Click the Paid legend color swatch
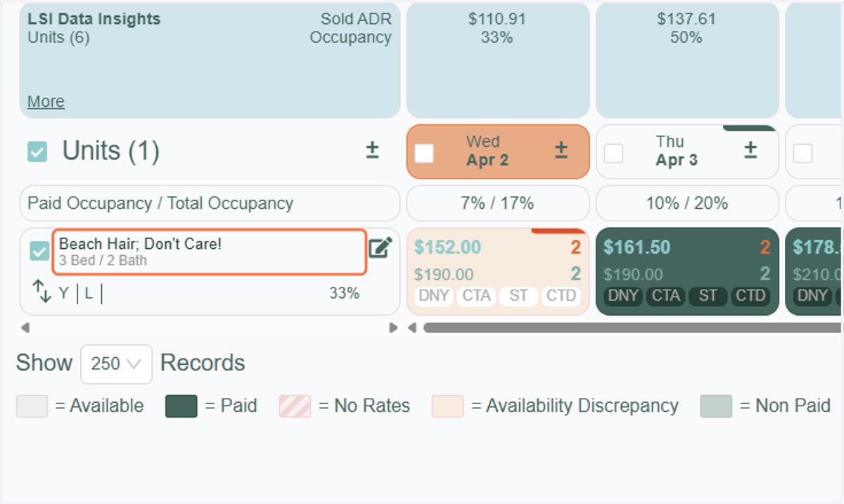Image resolution: width=844 pixels, height=504 pixels. [181, 406]
